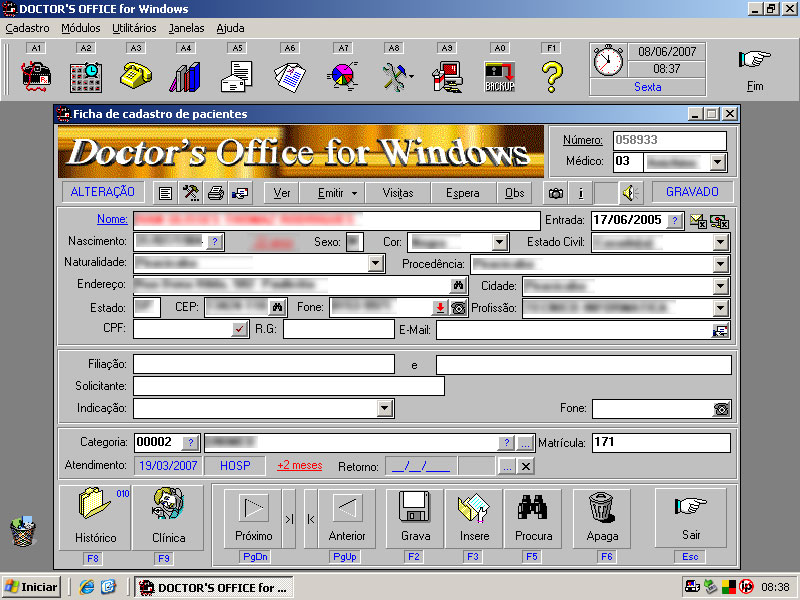Open the A7 pie chart icon
The width and height of the screenshot is (800, 600).
click(x=343, y=77)
